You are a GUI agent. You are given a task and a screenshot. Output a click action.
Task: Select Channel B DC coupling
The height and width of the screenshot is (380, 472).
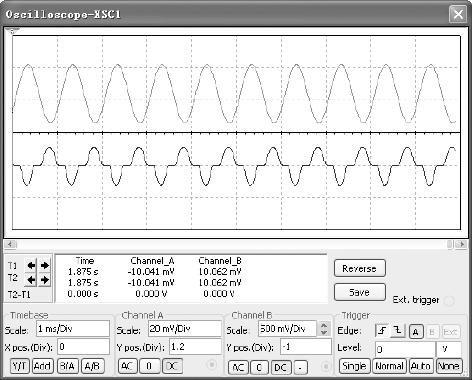(280, 368)
